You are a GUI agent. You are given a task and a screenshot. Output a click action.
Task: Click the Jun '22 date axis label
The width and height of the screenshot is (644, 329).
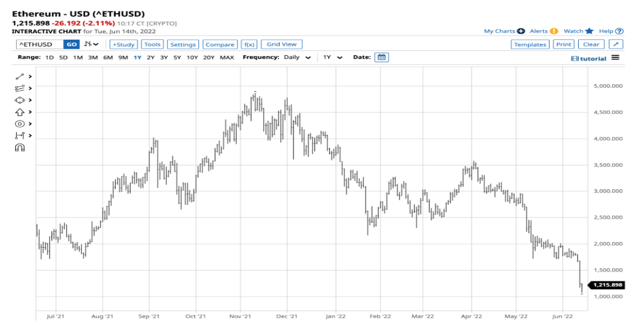pos(562,317)
